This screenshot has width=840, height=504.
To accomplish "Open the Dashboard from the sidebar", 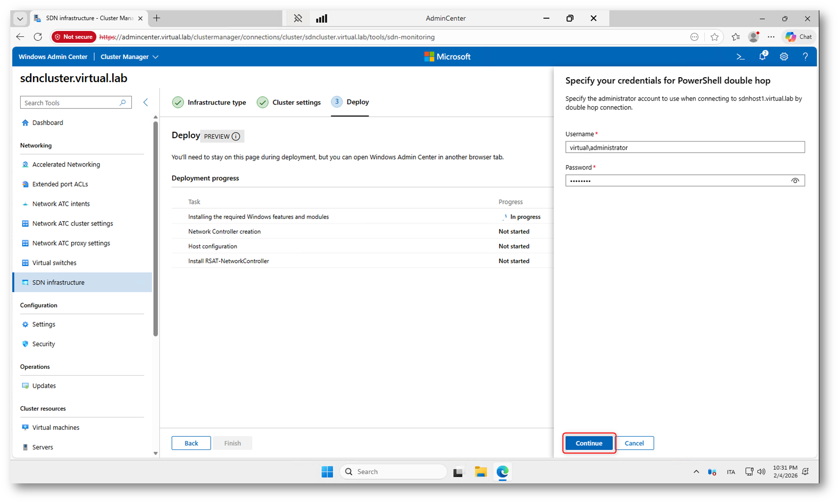I will [x=47, y=123].
